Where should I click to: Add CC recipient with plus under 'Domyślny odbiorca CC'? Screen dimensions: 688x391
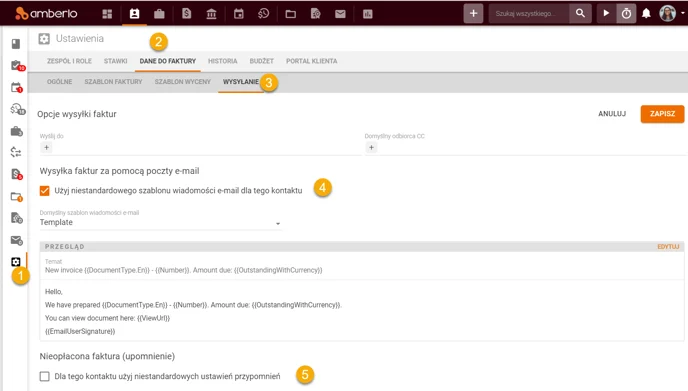[371, 147]
